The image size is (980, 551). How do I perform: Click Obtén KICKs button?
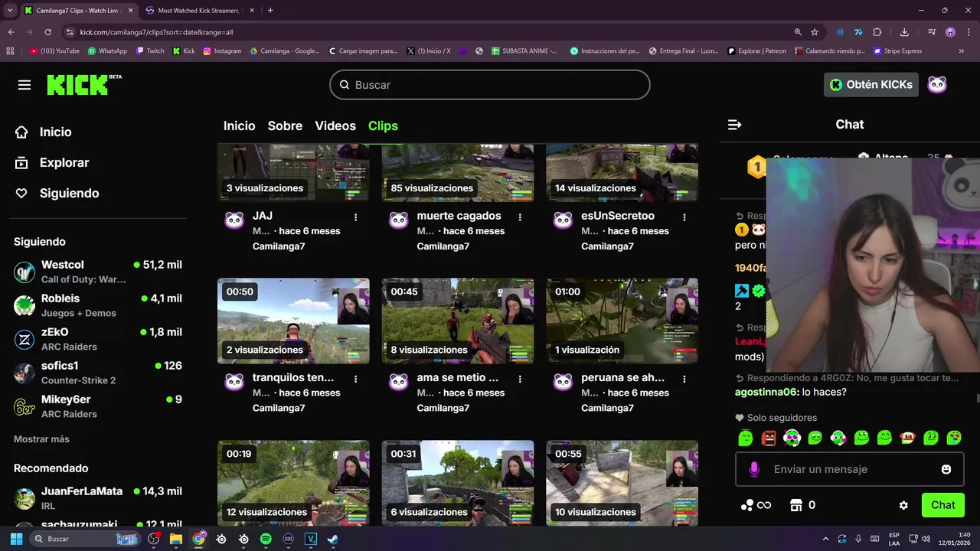coord(871,84)
